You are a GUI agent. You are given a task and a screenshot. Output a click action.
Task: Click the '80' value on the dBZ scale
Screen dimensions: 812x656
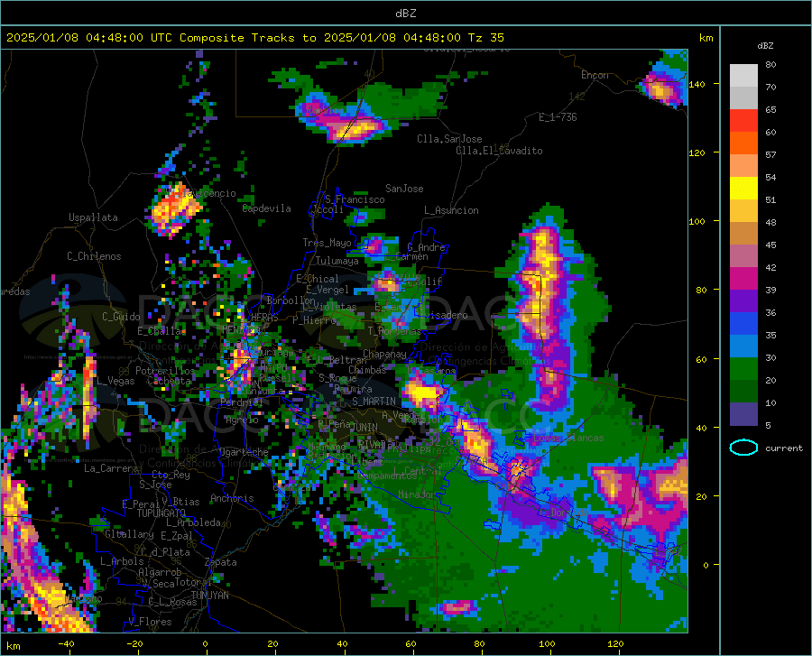pyautogui.click(x=770, y=65)
